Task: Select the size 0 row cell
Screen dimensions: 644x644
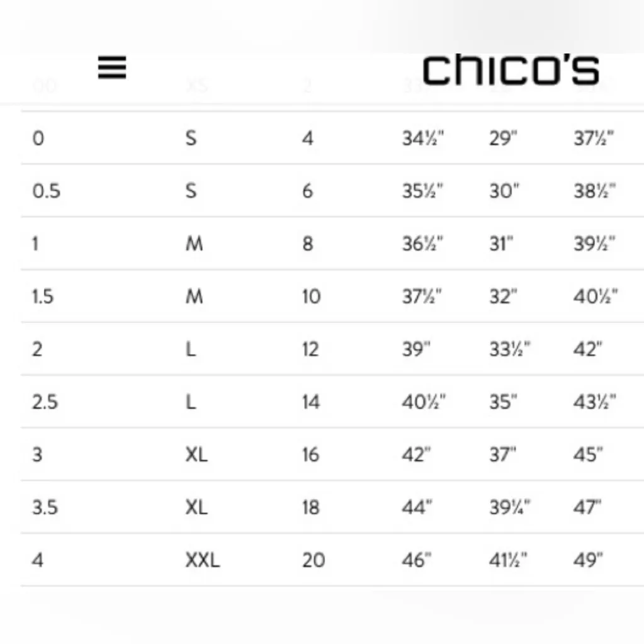Action: tap(38, 138)
